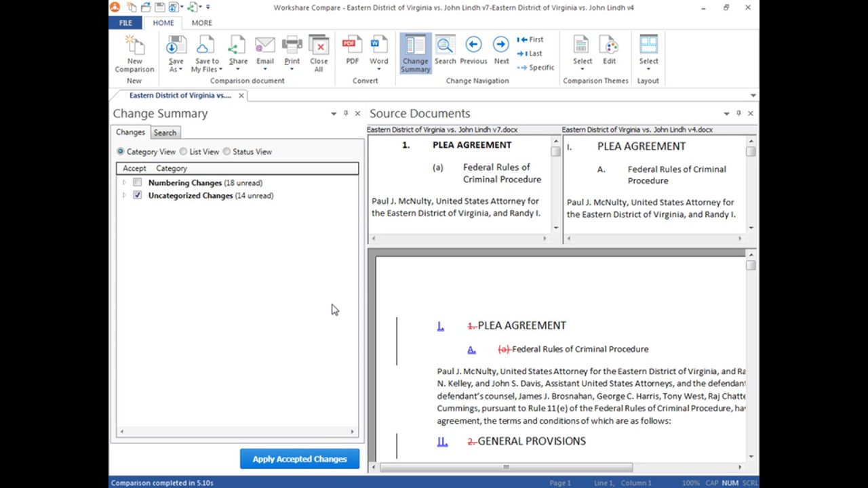Image resolution: width=868 pixels, height=488 pixels.
Task: Go to a Specific change
Action: point(536,68)
